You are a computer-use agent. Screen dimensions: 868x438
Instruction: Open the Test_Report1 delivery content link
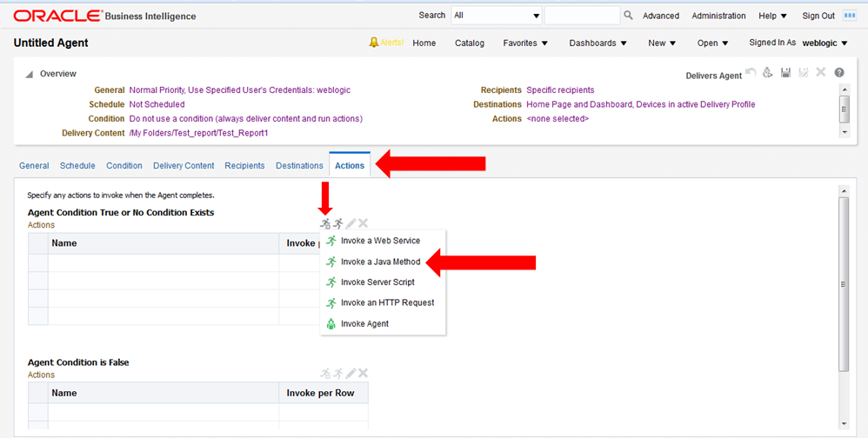pyautogui.click(x=198, y=133)
